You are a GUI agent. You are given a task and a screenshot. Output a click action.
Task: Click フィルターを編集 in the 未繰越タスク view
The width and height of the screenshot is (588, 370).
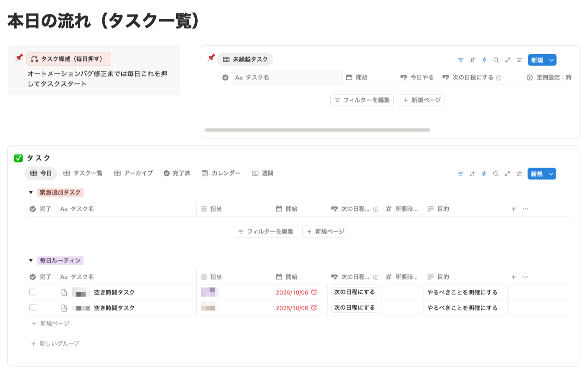point(362,100)
